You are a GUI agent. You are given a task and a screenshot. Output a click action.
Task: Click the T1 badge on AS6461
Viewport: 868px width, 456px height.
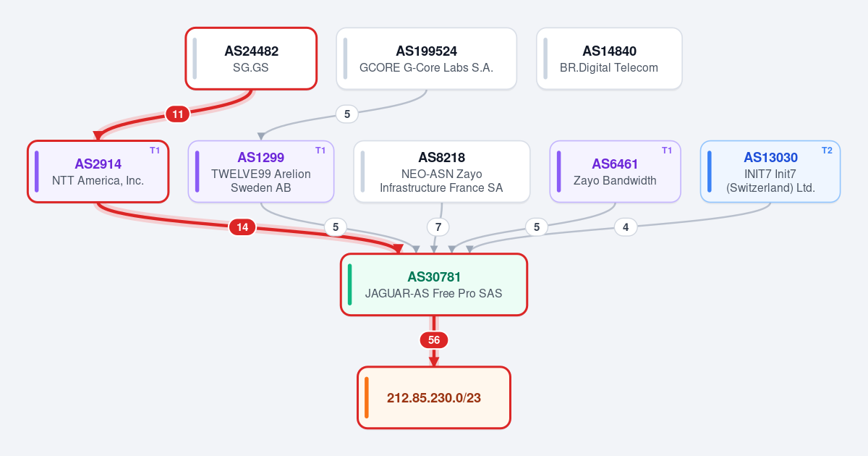pos(667,151)
